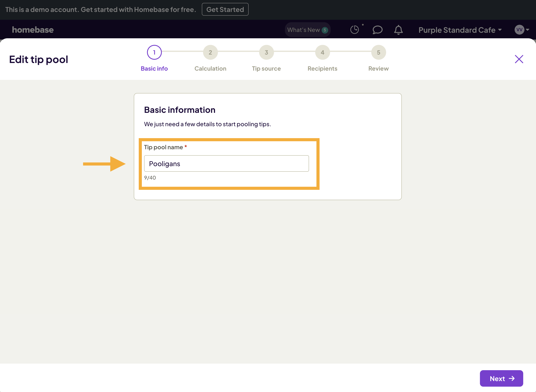Screen dimensions: 536x392
Task: Open the homebase logo
Action: pyautogui.click(x=33, y=29)
